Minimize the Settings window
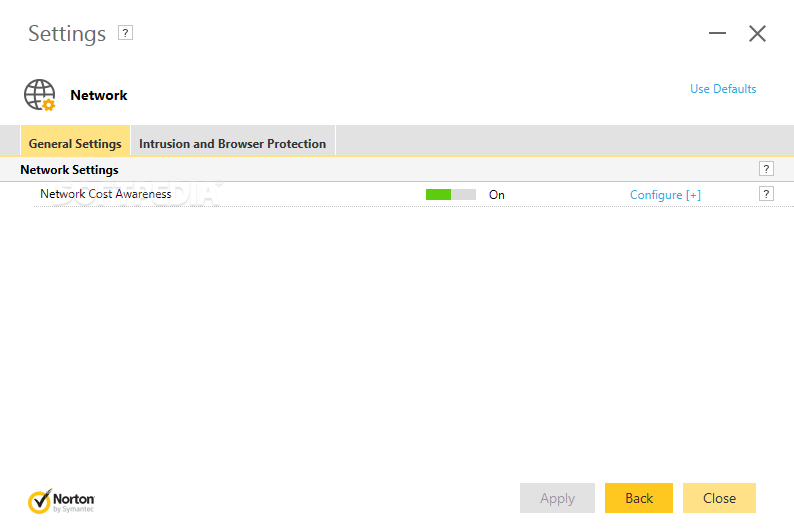 [717, 34]
